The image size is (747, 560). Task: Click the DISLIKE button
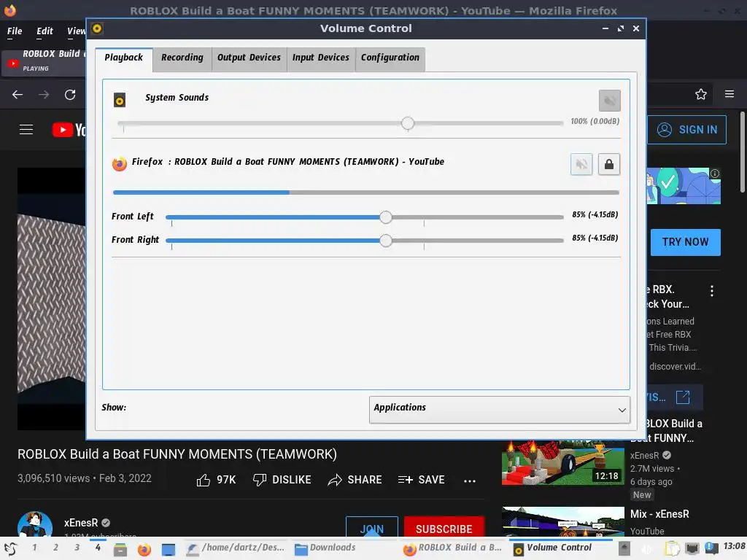[x=282, y=480]
